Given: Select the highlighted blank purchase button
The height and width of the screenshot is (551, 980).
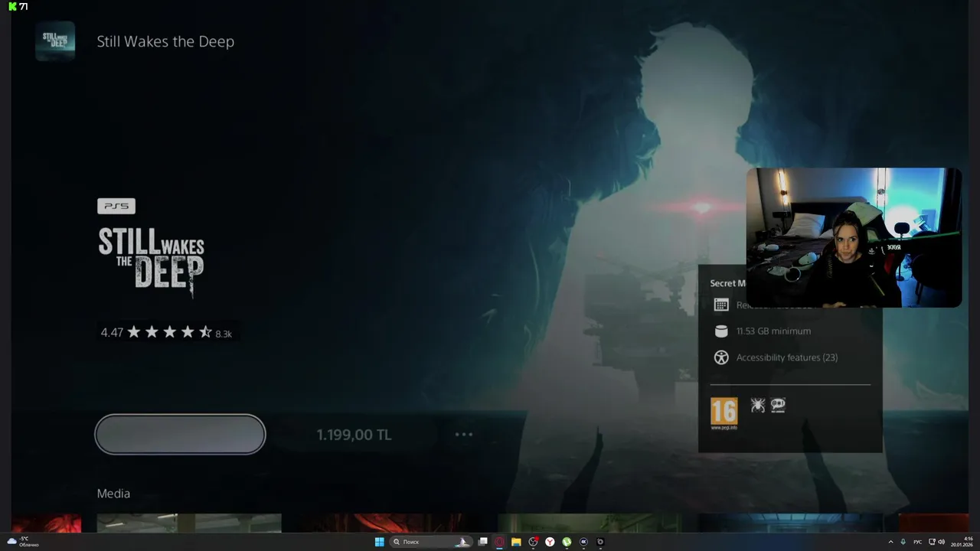Looking at the screenshot, I should coord(180,435).
